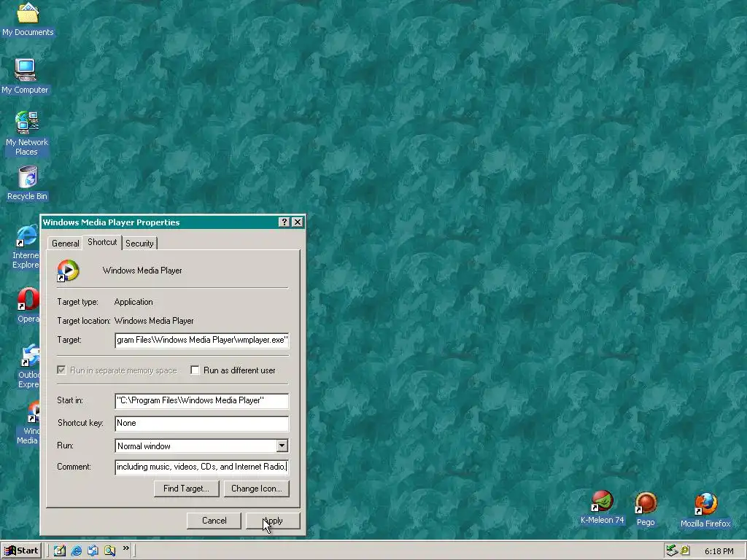Viewport: 747px width, 560px height.
Task: Launch Outlook Express from quick launch
Action: point(93,551)
